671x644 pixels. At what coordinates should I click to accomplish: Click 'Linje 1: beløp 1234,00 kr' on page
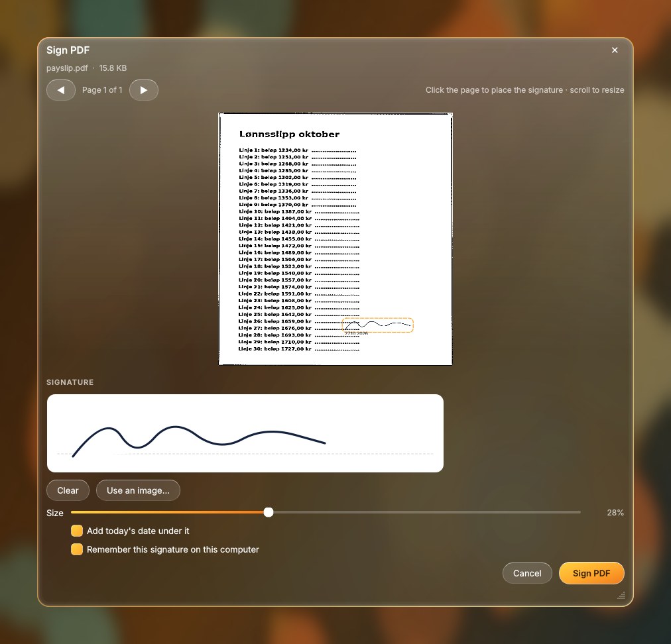pos(273,150)
